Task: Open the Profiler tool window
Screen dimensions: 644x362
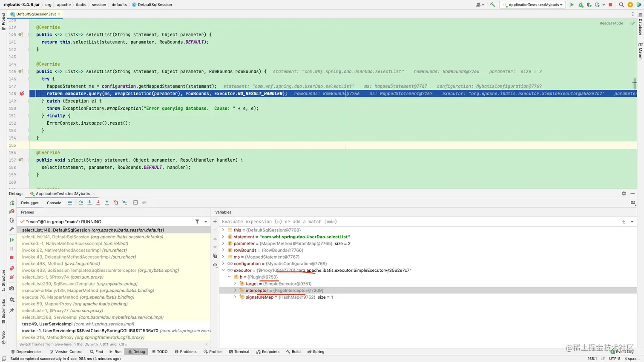Action: click(213, 352)
